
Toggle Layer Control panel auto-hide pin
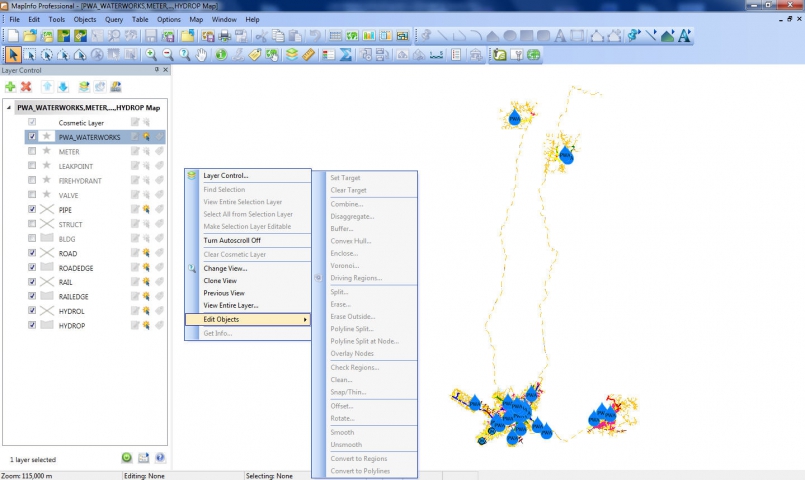[x=157, y=69]
